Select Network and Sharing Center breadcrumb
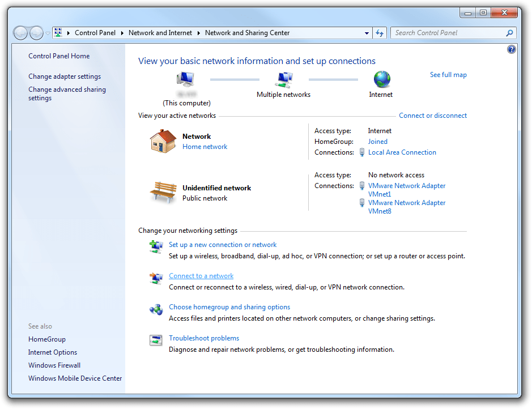This screenshot has height=409, width=532. pos(248,33)
